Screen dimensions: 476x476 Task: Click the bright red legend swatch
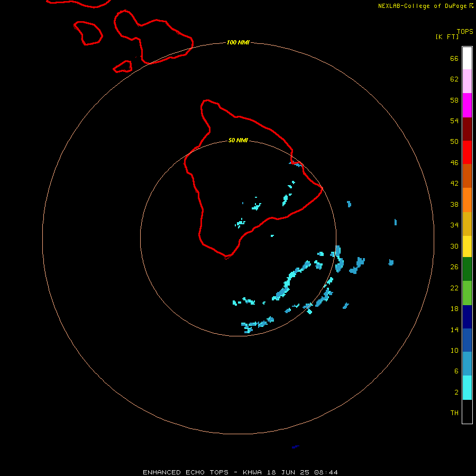(x=467, y=152)
